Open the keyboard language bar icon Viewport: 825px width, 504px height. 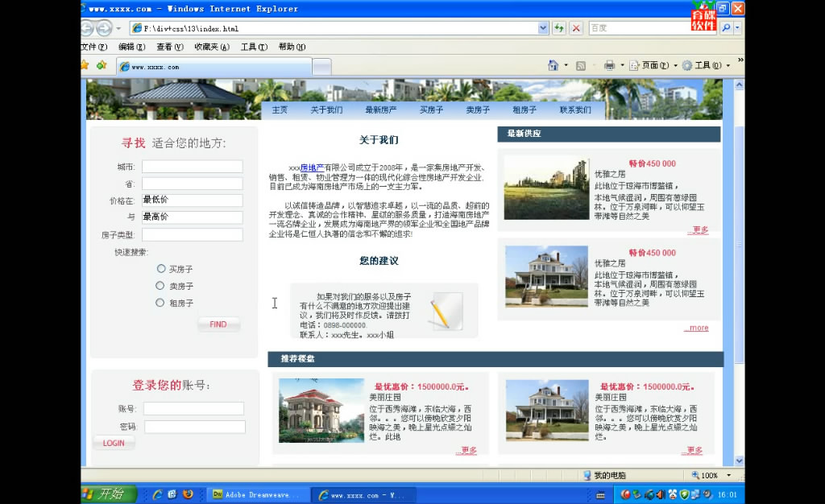tap(600, 495)
